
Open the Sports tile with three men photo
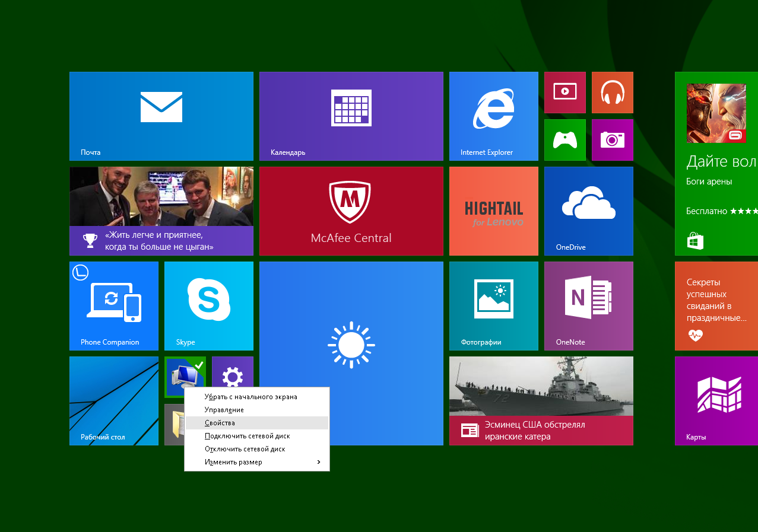[161, 211]
